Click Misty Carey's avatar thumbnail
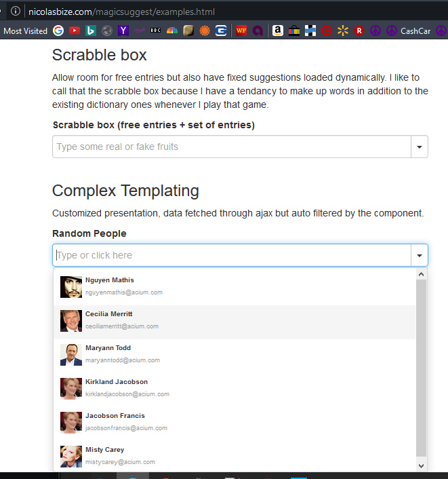 click(70, 456)
